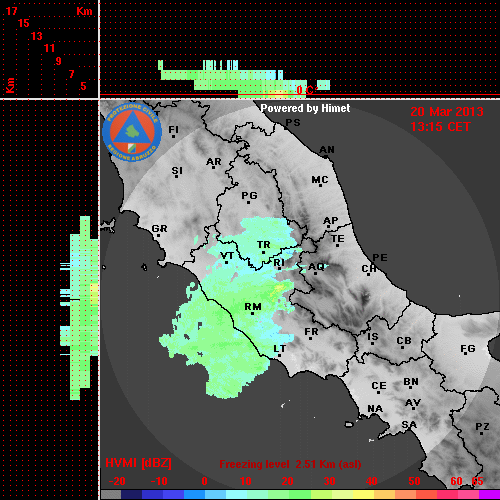Click the RM city marker on map
The image size is (500, 500).
coord(253,313)
